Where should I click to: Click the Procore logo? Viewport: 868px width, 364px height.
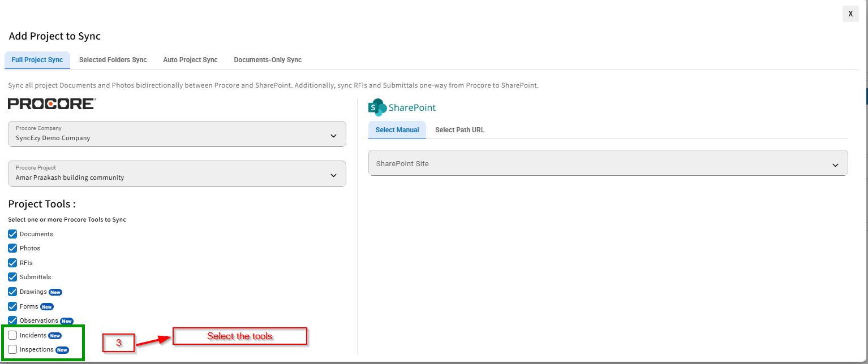51,103
